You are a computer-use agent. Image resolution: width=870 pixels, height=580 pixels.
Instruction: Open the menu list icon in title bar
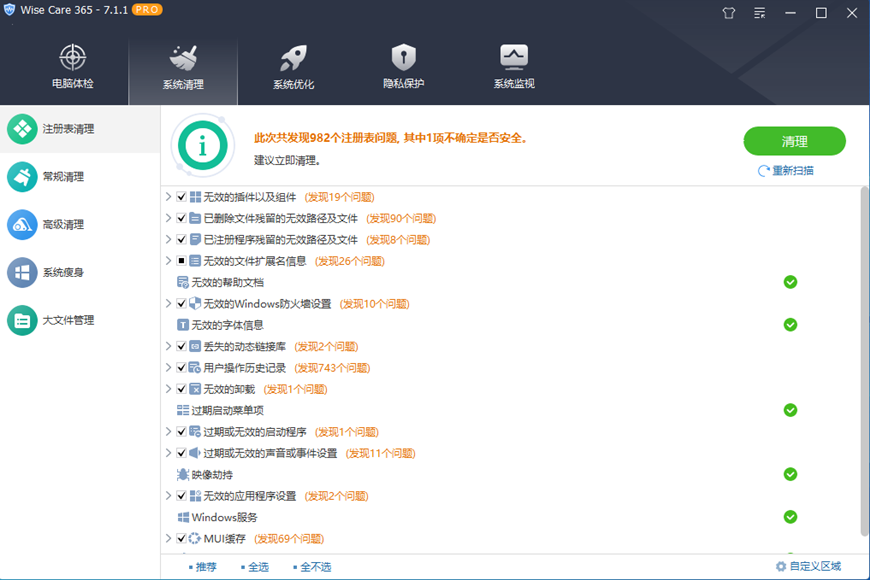click(x=760, y=13)
